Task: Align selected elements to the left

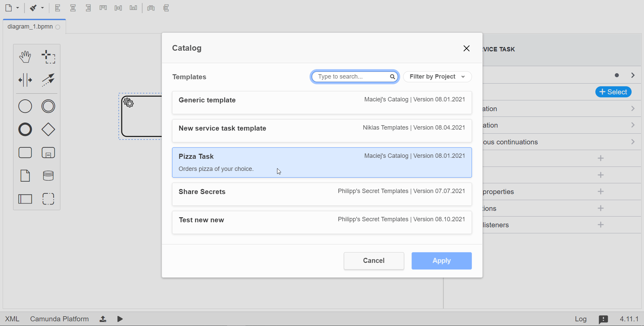Action: [58, 8]
